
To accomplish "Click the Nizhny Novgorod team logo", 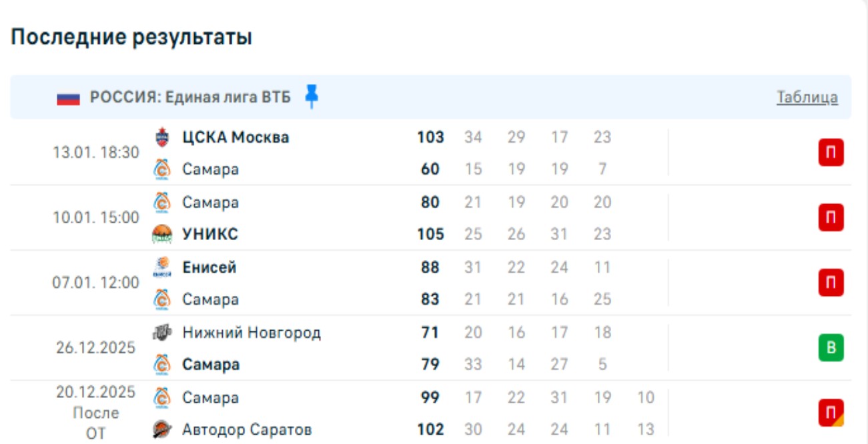I will click(x=162, y=332).
